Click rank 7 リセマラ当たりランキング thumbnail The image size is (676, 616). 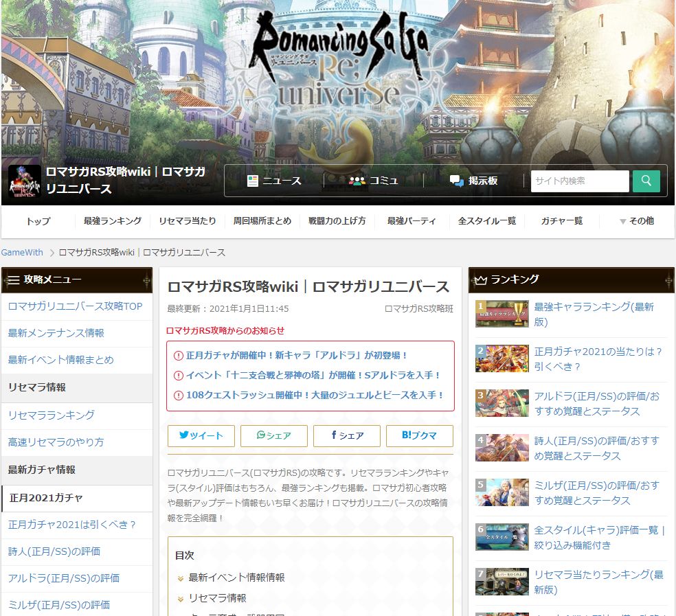tap(502, 582)
